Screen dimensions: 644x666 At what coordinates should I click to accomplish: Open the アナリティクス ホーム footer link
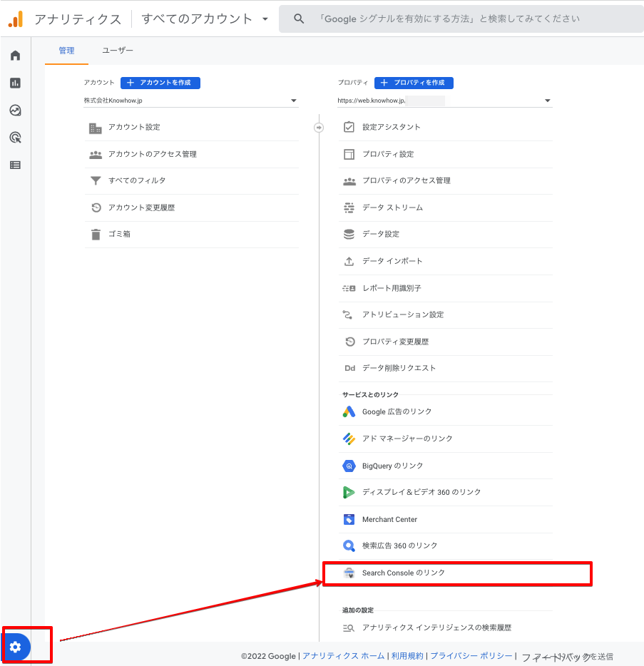pos(343,656)
